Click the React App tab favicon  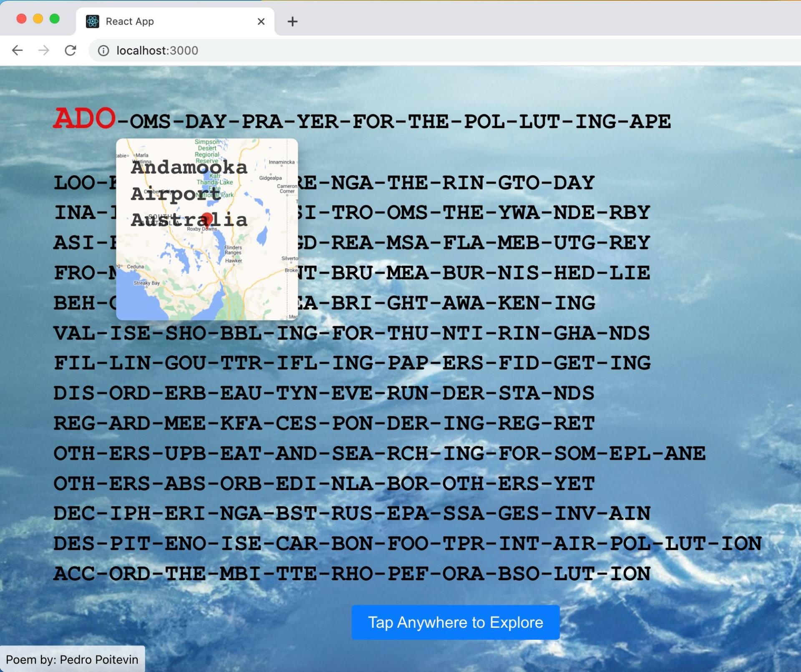point(92,21)
